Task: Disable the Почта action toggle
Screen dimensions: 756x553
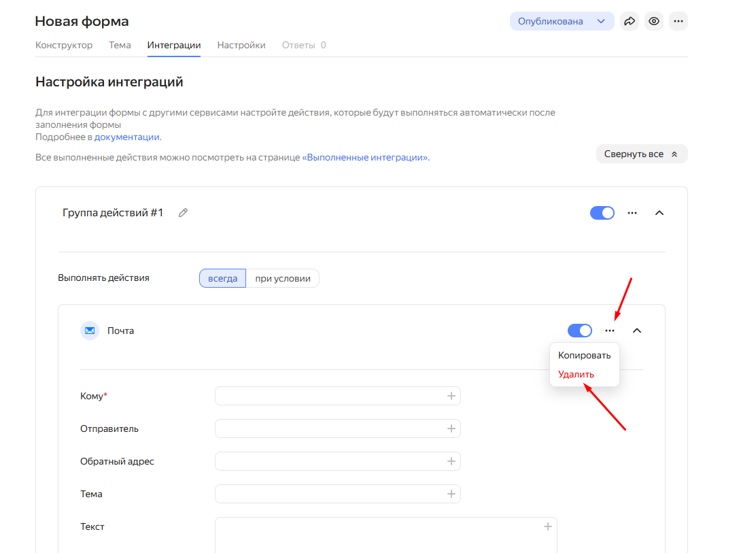Action: [x=579, y=331]
